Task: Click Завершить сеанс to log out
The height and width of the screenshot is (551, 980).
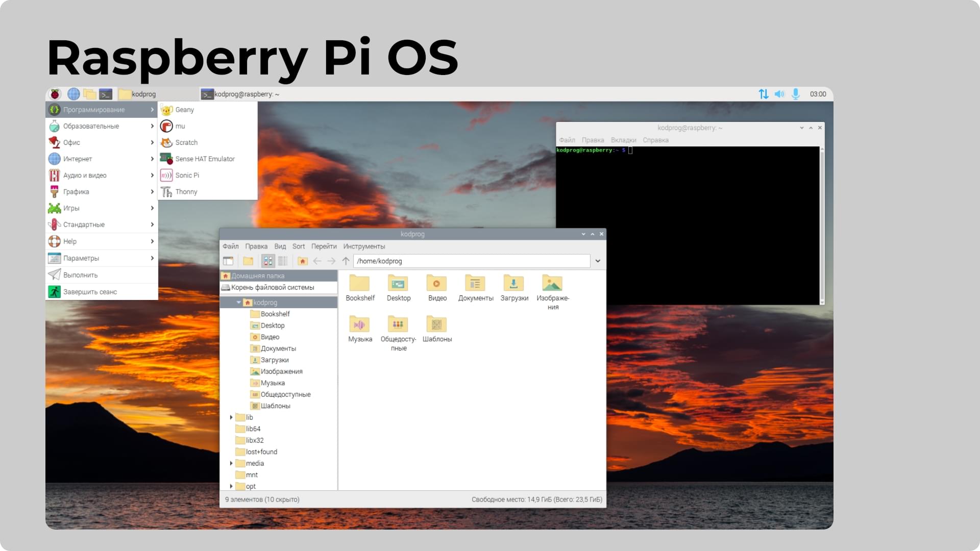Action: [x=102, y=292]
